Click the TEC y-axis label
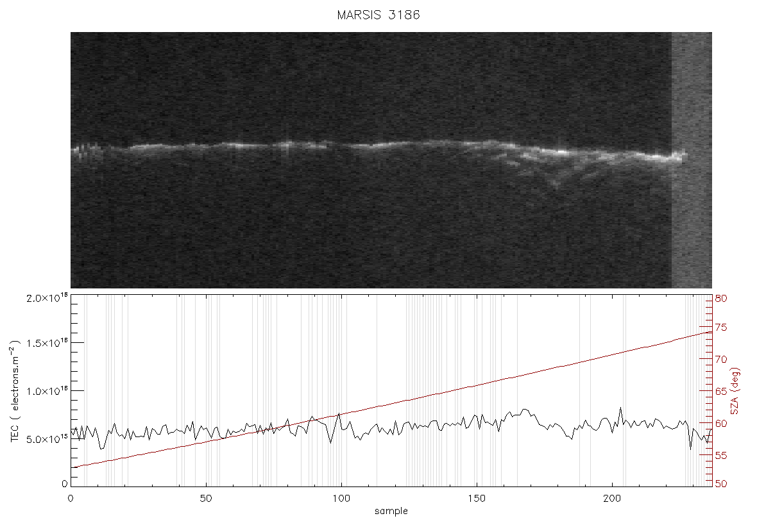The width and height of the screenshot is (757, 532). [x=15, y=391]
